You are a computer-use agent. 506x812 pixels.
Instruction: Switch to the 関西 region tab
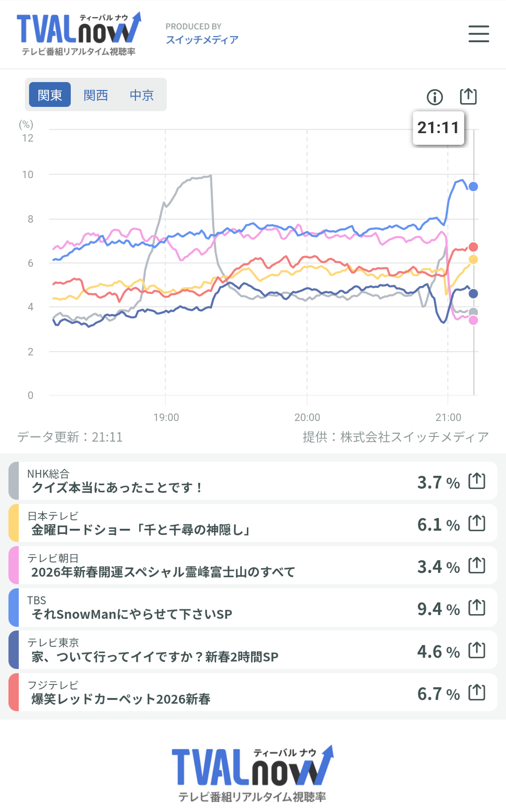[96, 95]
